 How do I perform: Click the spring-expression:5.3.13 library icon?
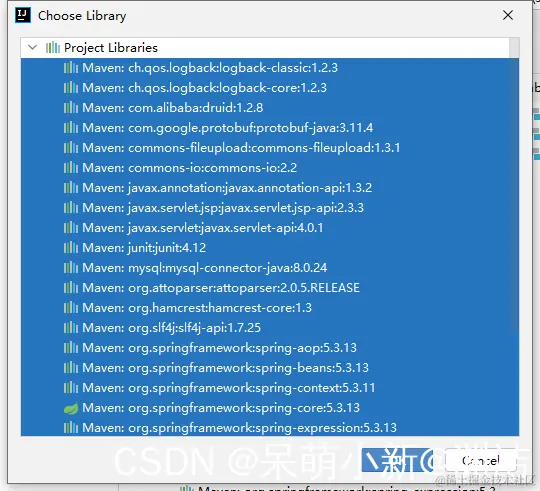tap(71, 428)
